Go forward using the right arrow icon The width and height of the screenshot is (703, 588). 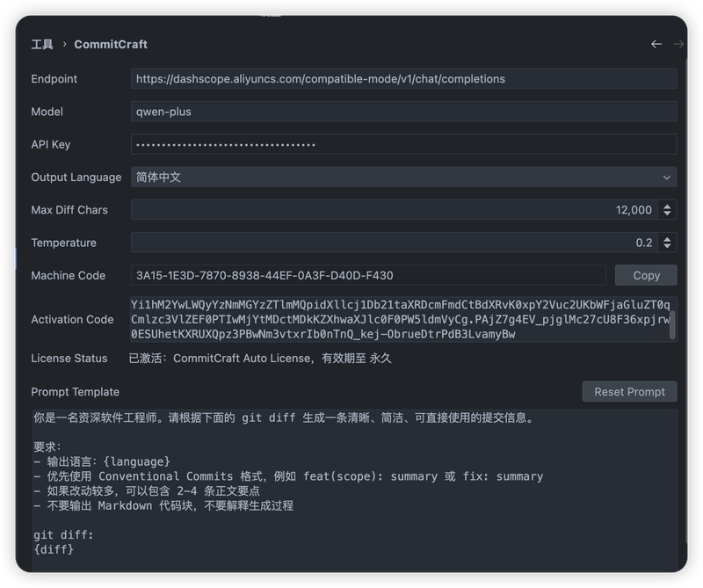[678, 44]
